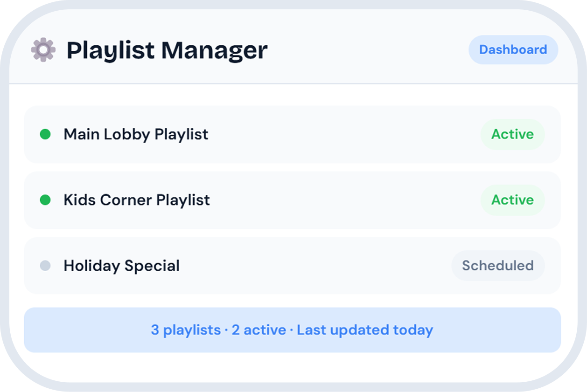Click the Playlist Manager title
587x392 pixels.
pos(167,50)
